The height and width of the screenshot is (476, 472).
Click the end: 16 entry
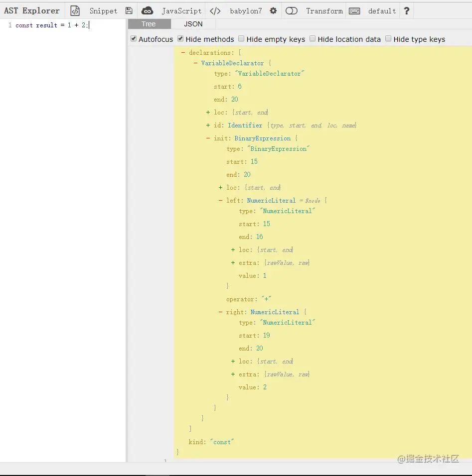pos(251,237)
